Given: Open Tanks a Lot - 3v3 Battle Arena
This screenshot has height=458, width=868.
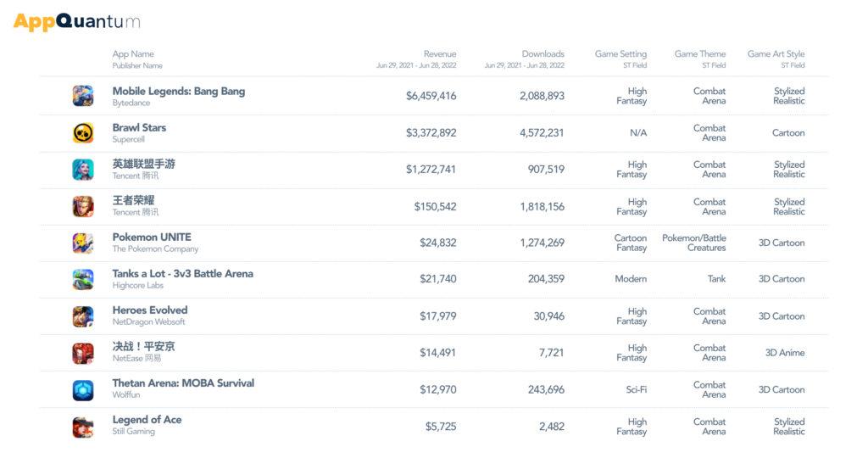Looking at the screenshot, I should coord(183,274).
